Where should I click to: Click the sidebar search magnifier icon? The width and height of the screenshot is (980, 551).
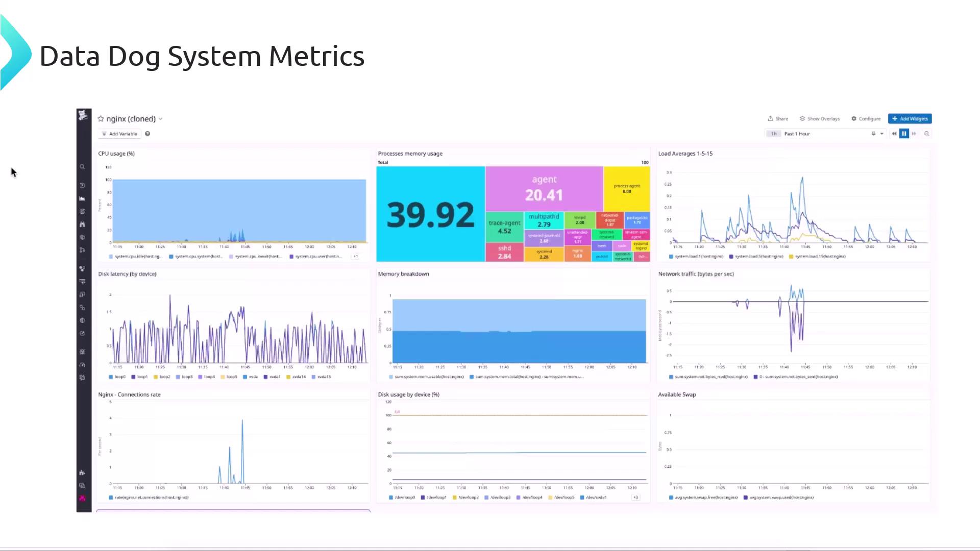82,167
